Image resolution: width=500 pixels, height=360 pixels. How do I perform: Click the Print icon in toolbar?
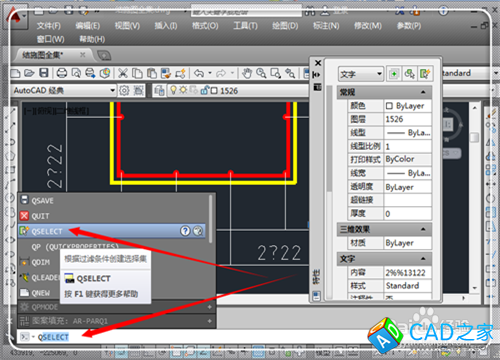(62, 73)
